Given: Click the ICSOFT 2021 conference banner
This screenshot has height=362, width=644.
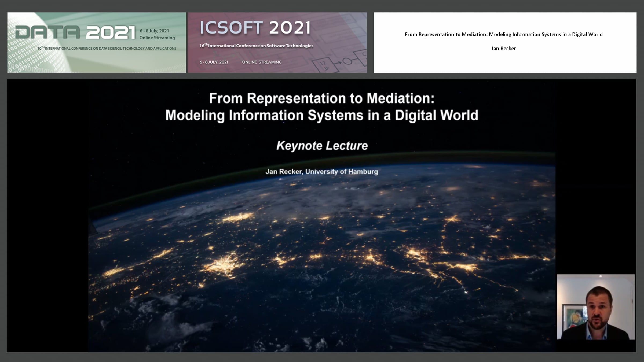Looking at the screenshot, I should [277, 42].
